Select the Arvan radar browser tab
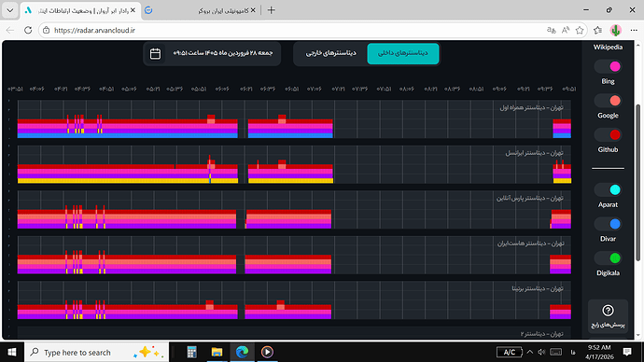 click(80, 10)
